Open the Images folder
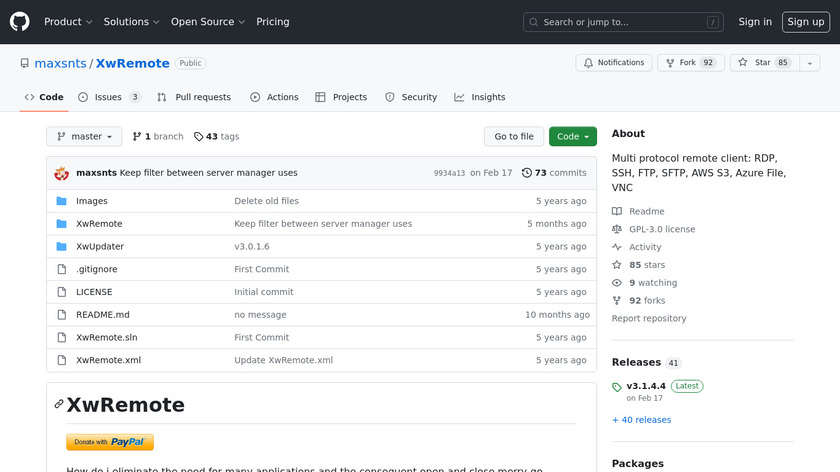840x472 pixels. (x=91, y=201)
